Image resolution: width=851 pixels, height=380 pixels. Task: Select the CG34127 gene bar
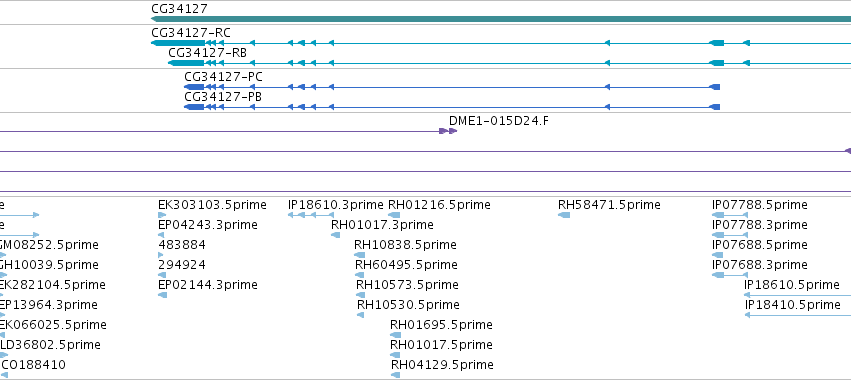pos(501,19)
